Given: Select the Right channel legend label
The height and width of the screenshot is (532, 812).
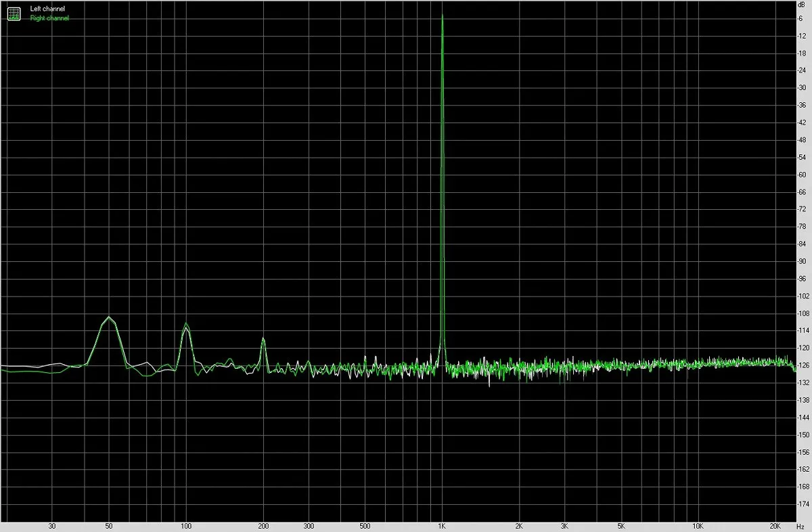Looking at the screenshot, I should tap(49, 18).
